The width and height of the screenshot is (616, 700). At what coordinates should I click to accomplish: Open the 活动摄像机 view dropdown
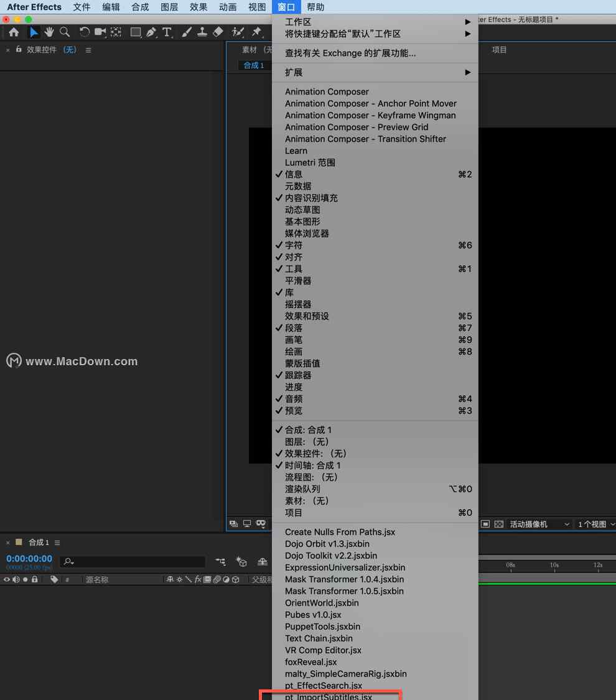pyautogui.click(x=539, y=524)
